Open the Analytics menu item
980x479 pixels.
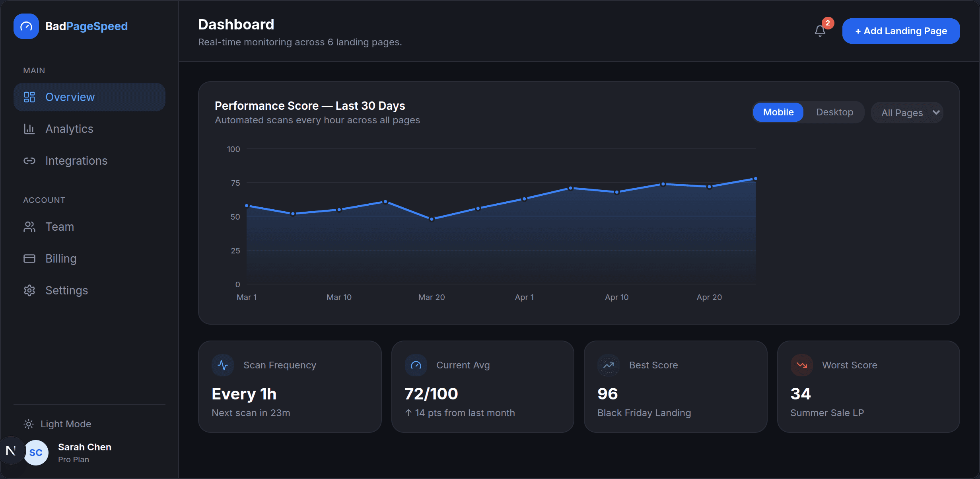click(x=89, y=129)
